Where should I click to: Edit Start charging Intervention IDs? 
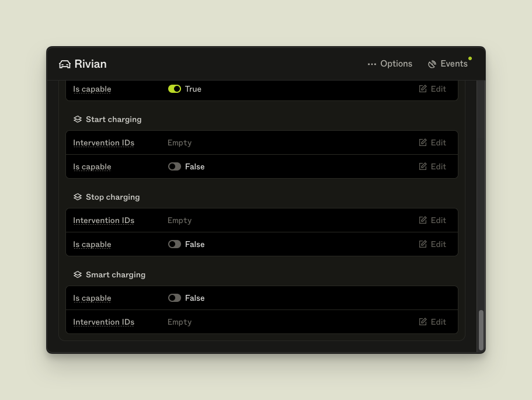click(432, 142)
